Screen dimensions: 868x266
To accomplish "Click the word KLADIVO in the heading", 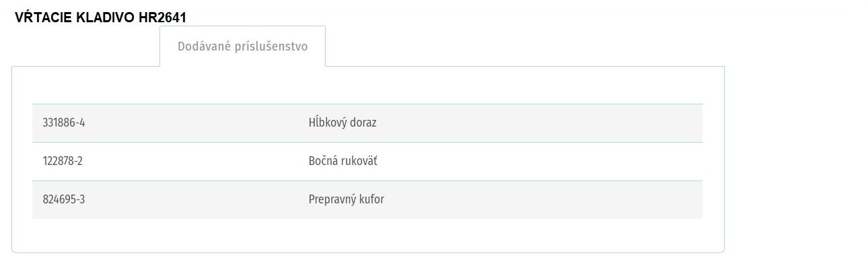I will point(104,18).
